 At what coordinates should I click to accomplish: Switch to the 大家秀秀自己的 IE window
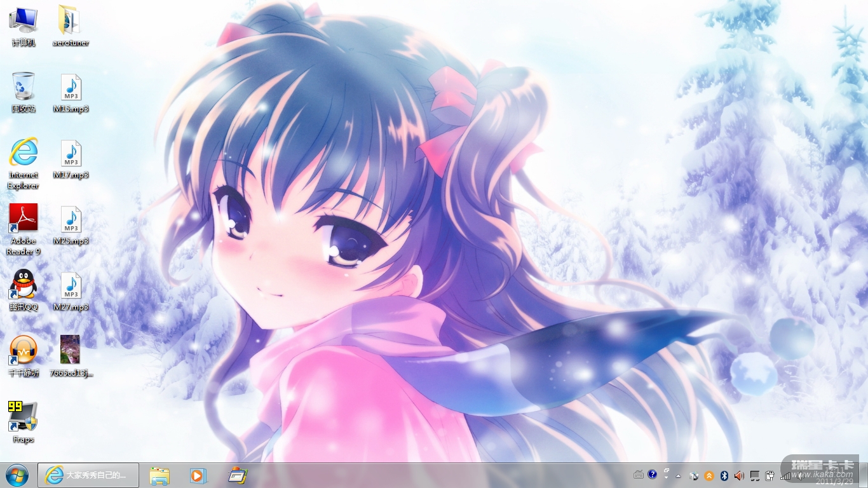[x=88, y=475]
